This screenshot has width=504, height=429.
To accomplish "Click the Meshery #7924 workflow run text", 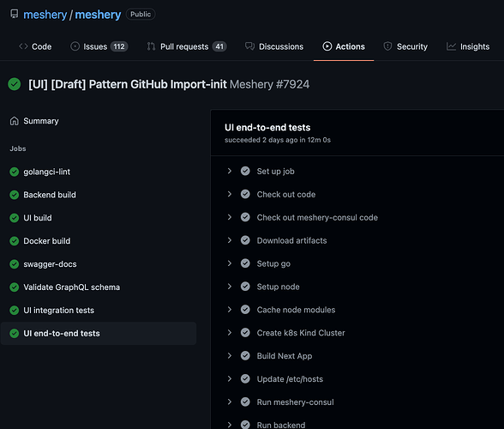I will tap(269, 84).
